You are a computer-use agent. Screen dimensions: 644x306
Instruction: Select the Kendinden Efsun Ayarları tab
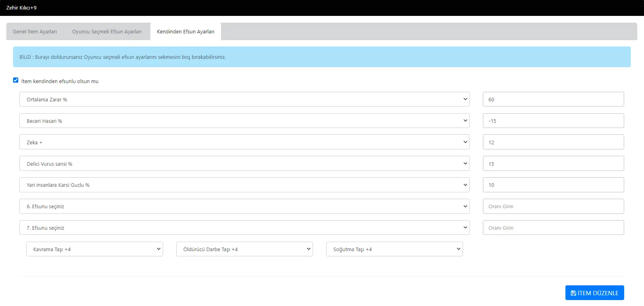tap(185, 32)
